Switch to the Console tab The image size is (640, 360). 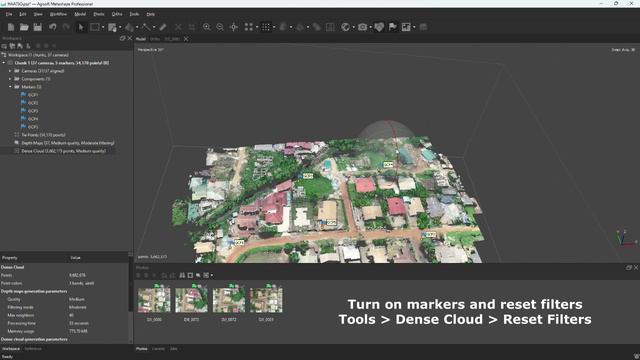pyautogui.click(x=158, y=349)
